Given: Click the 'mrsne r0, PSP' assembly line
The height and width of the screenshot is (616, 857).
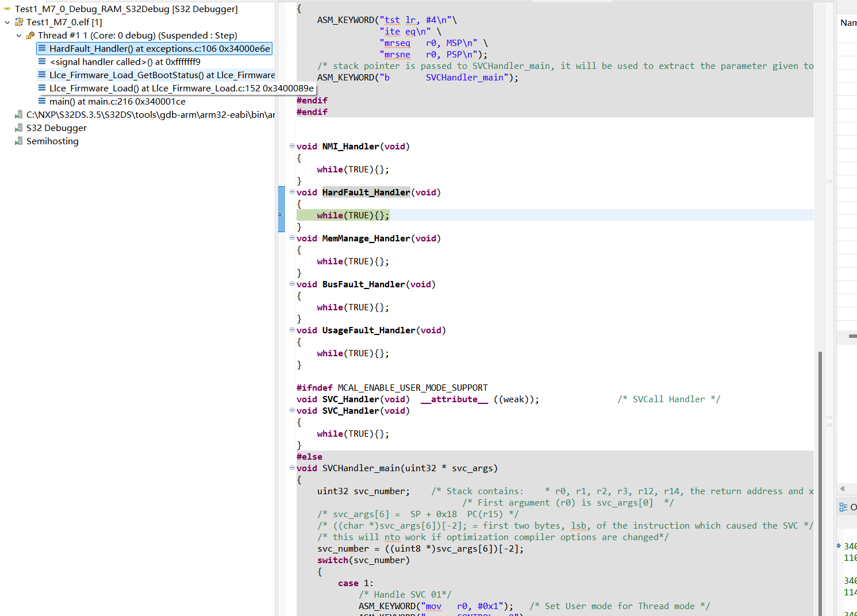Looking at the screenshot, I should click(x=433, y=55).
